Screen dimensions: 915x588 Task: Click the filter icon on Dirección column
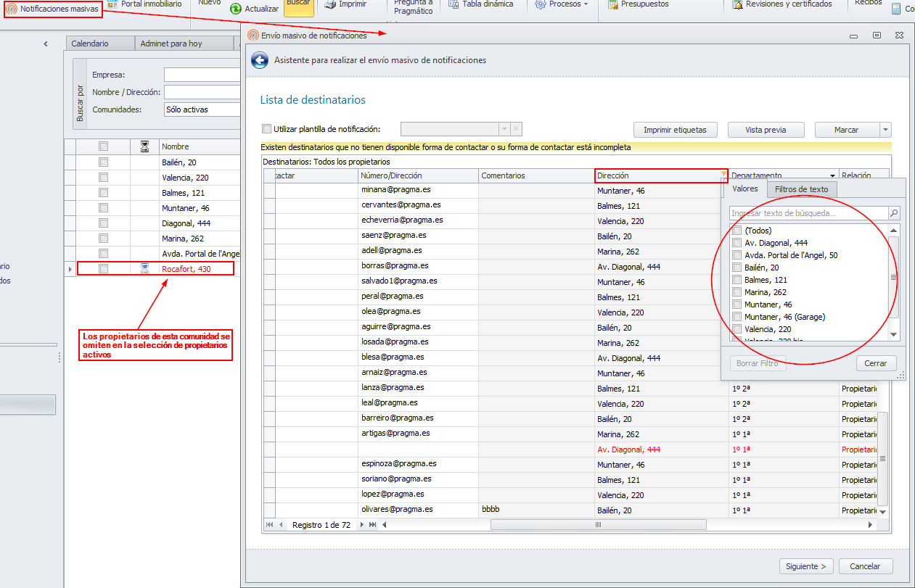pyautogui.click(x=723, y=175)
